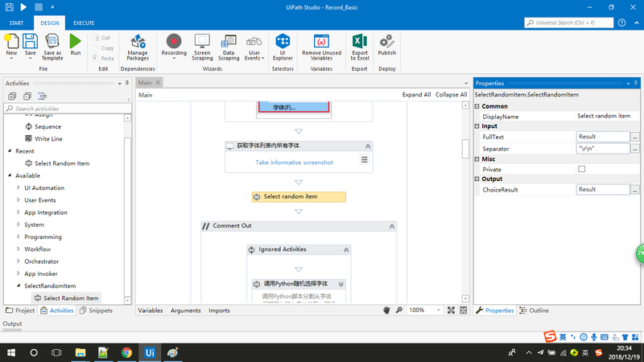This screenshot has width=644, height=362.
Task: Open the Outline panel tab
Action: tap(535, 311)
